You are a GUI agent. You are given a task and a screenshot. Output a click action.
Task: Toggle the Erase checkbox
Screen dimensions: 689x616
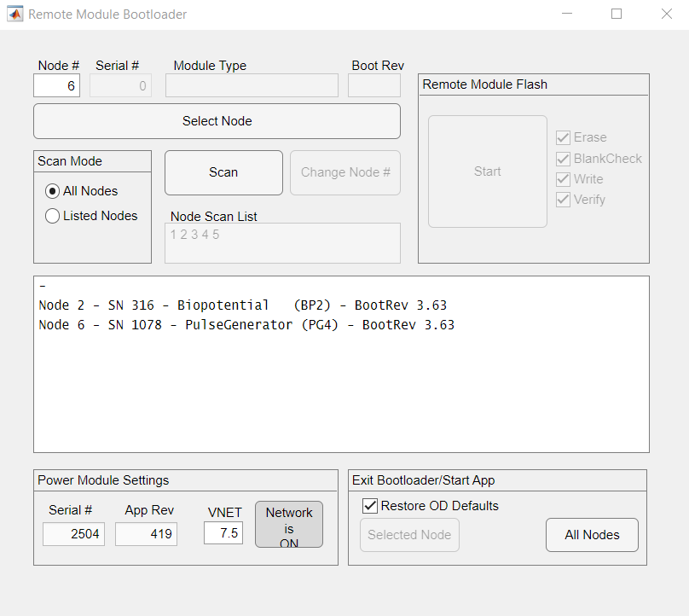pyautogui.click(x=563, y=137)
